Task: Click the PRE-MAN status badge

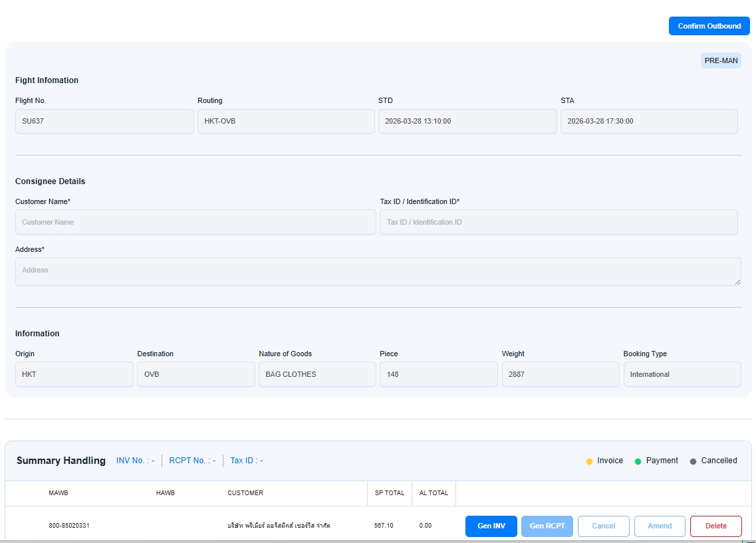Action: tap(721, 60)
